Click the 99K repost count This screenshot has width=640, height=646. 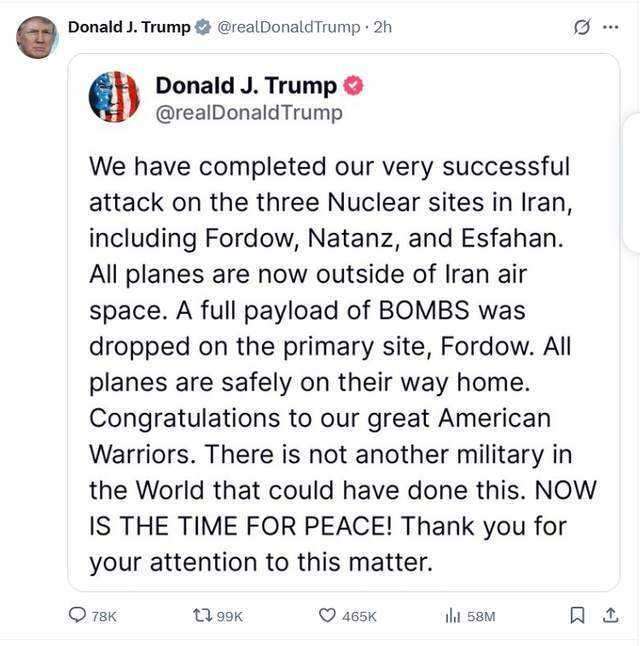[230, 617]
